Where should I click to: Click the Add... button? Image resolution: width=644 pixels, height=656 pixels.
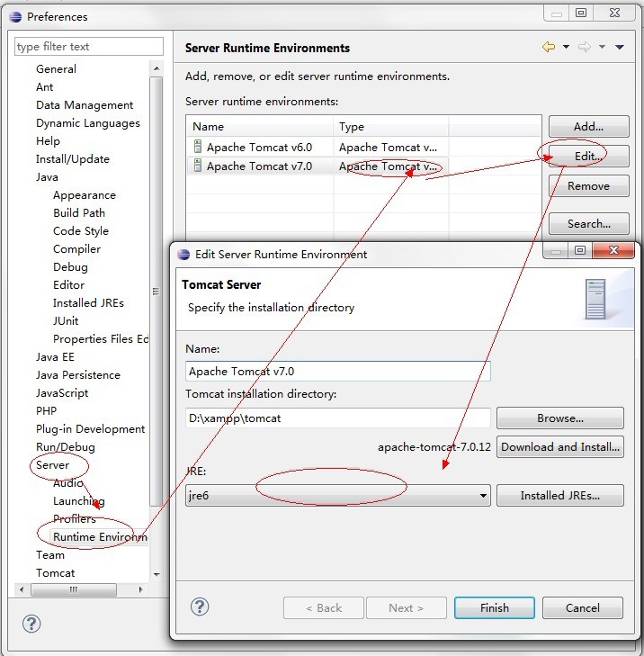[x=588, y=126]
